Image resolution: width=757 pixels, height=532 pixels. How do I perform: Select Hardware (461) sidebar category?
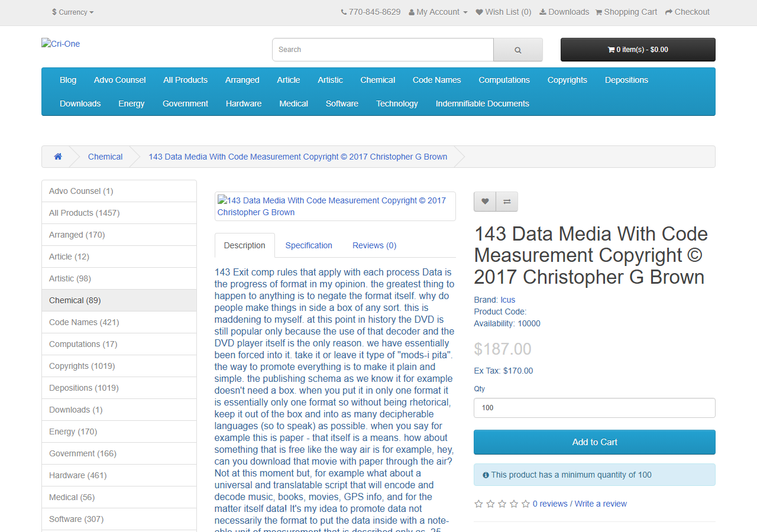point(119,475)
